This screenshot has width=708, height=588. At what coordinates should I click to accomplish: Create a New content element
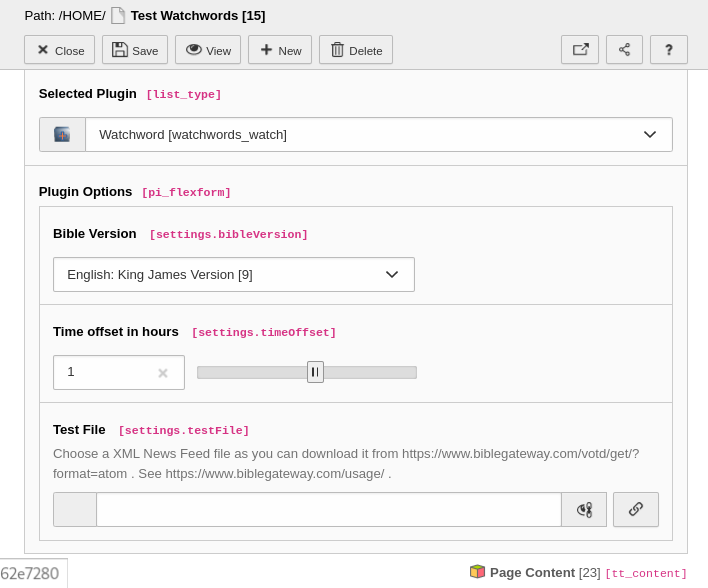pos(280,50)
